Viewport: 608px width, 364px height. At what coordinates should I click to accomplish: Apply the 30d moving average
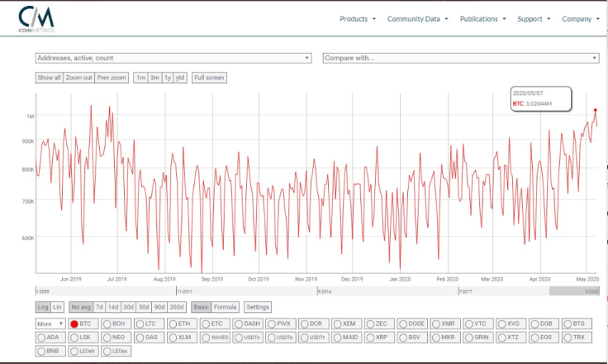pyautogui.click(x=128, y=307)
